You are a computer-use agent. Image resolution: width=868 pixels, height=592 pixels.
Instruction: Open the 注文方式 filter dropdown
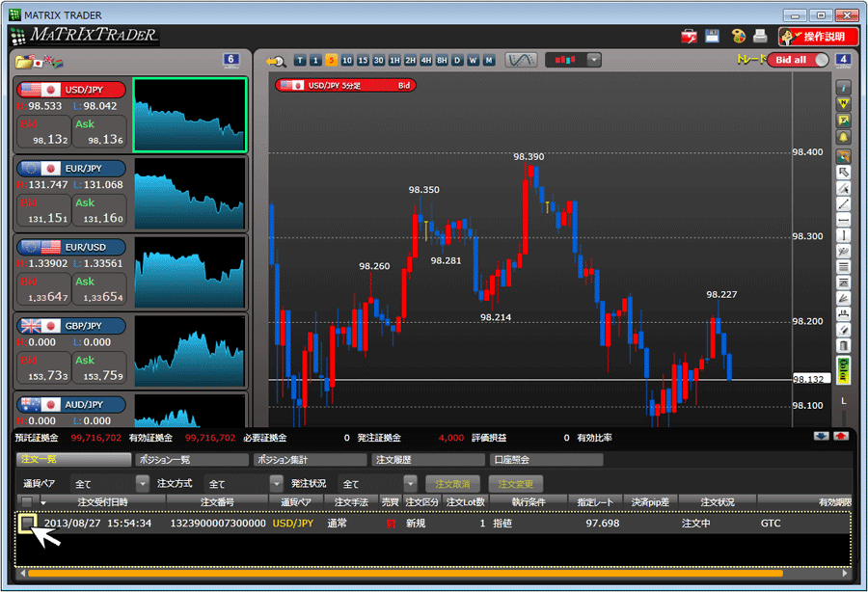pyautogui.click(x=276, y=484)
